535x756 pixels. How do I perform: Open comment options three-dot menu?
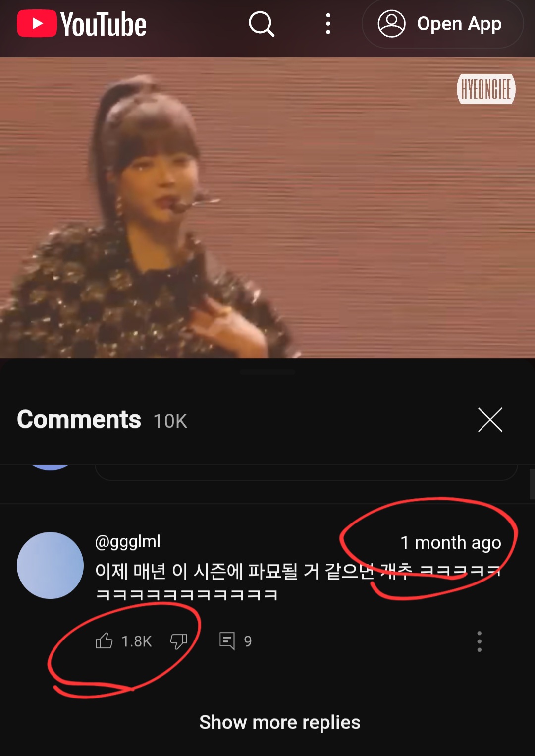point(479,641)
